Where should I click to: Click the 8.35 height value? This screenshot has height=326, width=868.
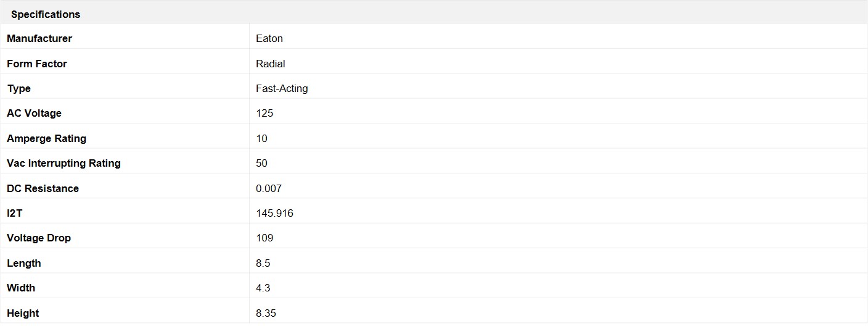click(266, 313)
